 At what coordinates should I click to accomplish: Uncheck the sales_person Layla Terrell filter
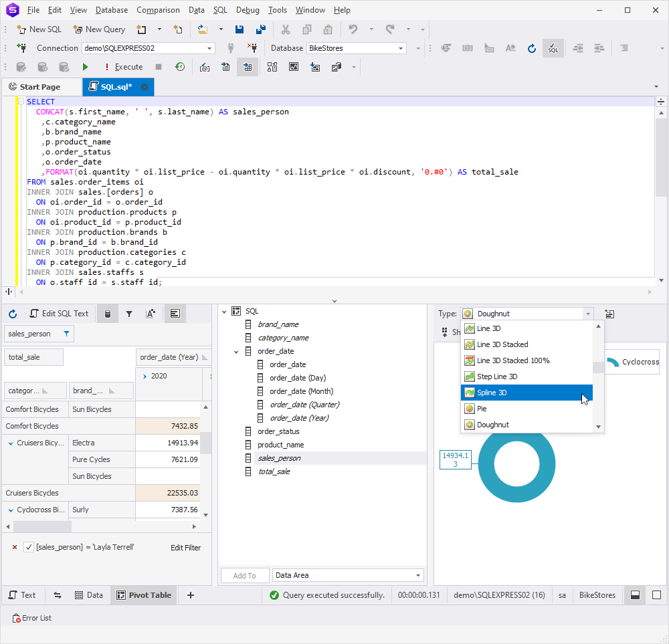click(x=29, y=547)
